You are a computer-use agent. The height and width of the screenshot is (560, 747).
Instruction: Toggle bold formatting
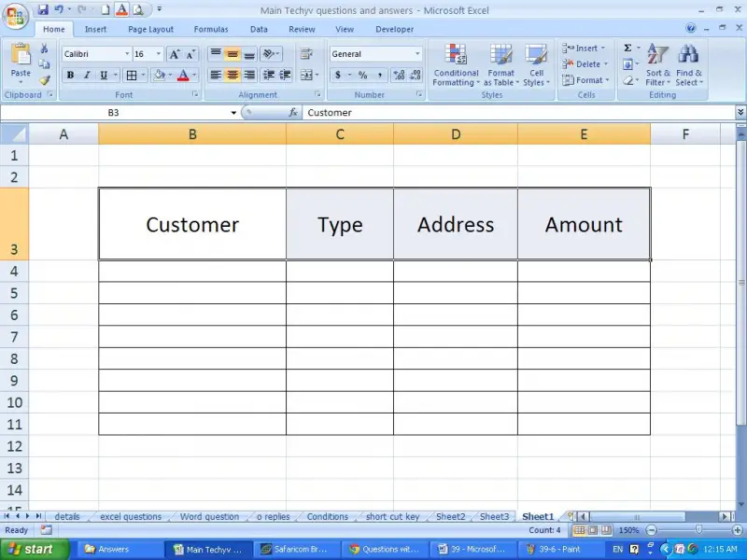(x=70, y=76)
